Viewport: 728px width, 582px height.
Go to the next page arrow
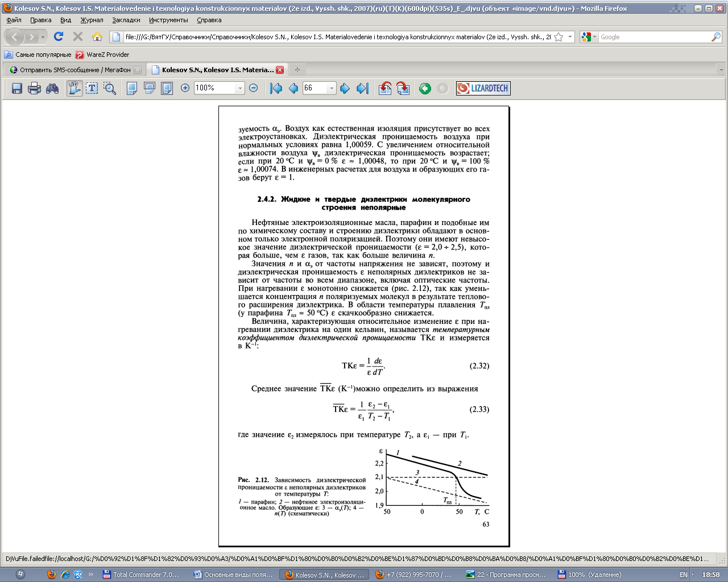coord(345,88)
